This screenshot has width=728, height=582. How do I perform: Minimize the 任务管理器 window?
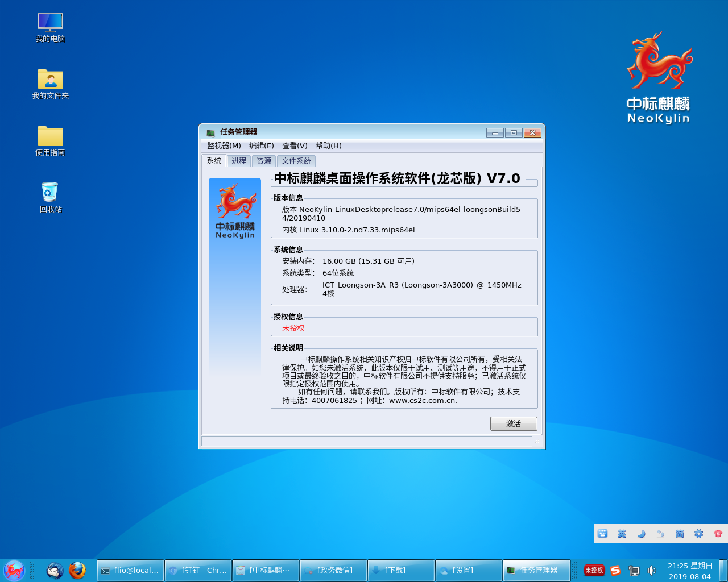495,132
